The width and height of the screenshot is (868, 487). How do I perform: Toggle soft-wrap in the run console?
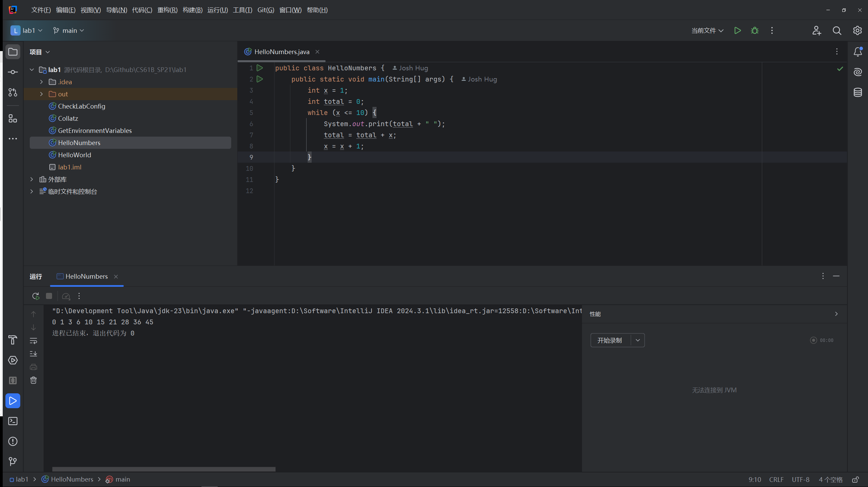[x=33, y=341]
